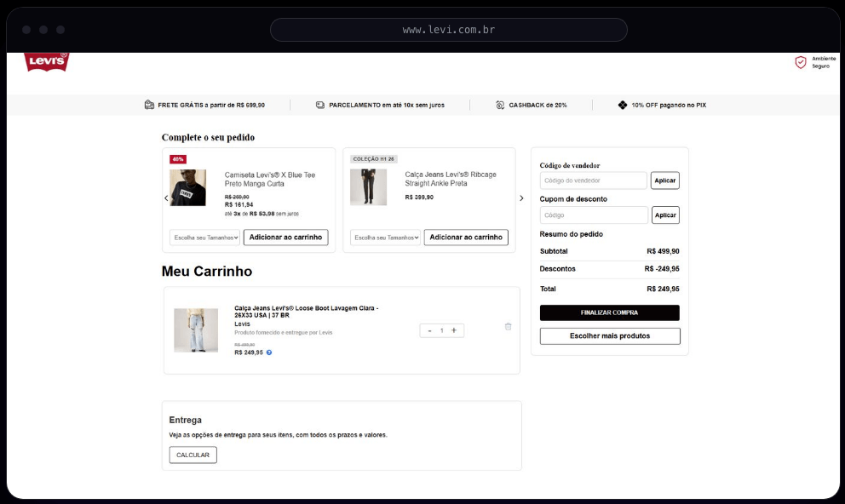Click the 40% discount badge
The image size is (845, 504).
click(x=178, y=159)
